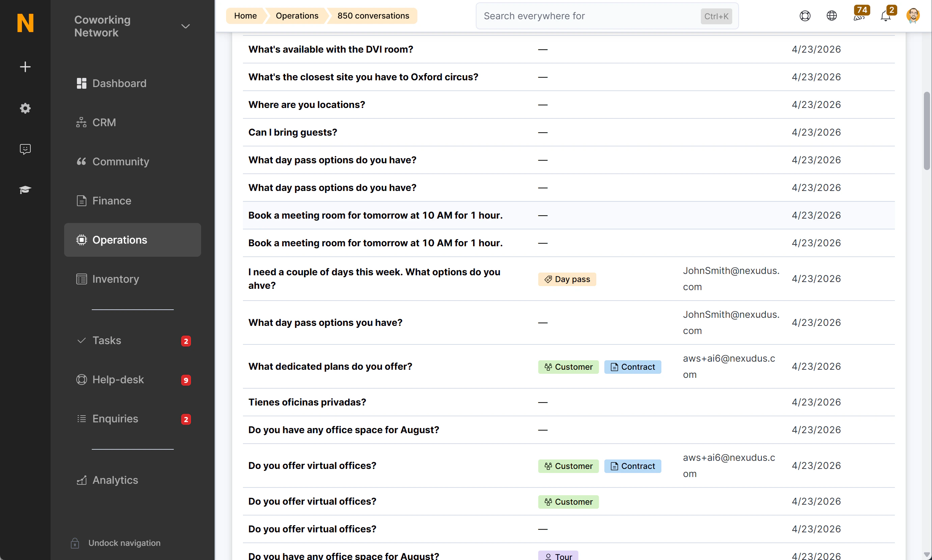
Task: Open the feedback chat bubble icon
Action: coord(25,149)
